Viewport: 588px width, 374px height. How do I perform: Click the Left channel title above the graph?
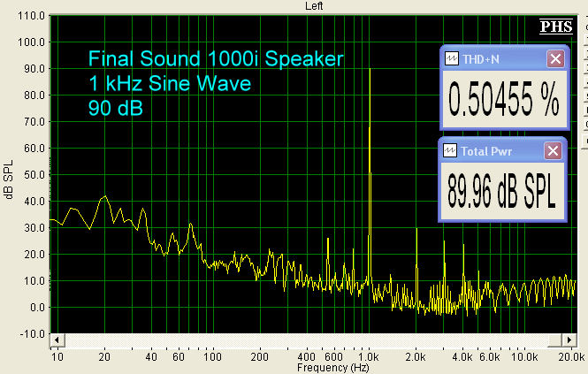(x=314, y=6)
